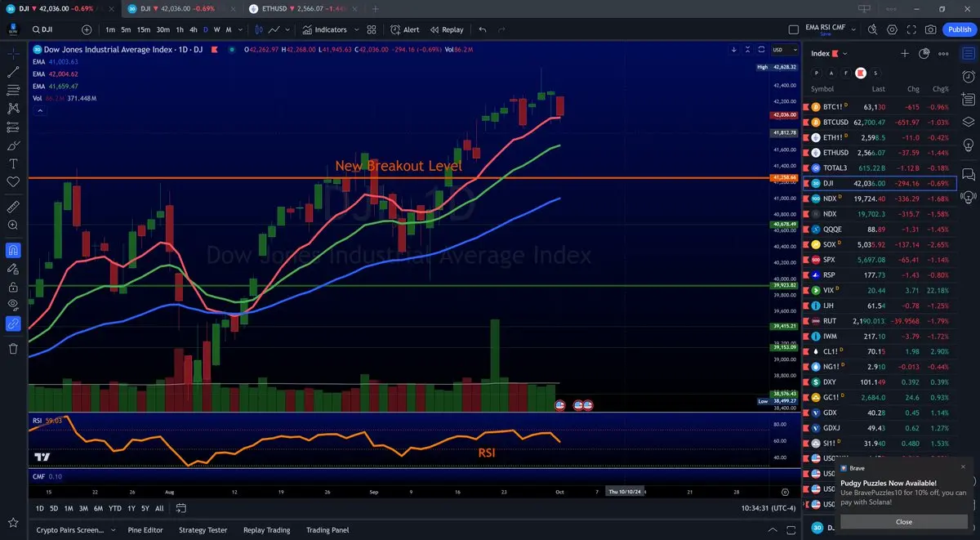Click the New Breakout Level orange line
980x540 pixels.
coord(399,177)
